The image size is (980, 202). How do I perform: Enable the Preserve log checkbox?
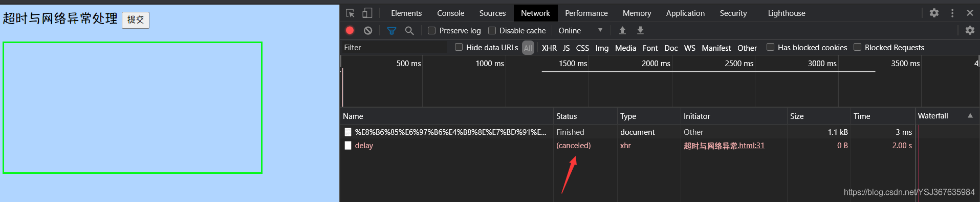pos(431,31)
